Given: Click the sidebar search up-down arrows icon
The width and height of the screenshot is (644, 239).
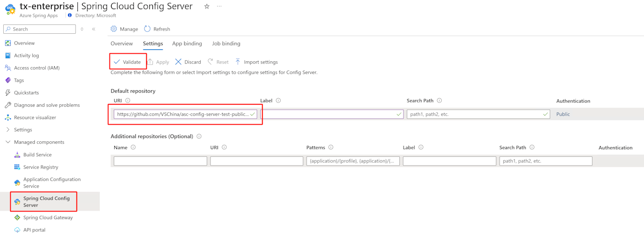Looking at the screenshot, I should click(x=82, y=29).
